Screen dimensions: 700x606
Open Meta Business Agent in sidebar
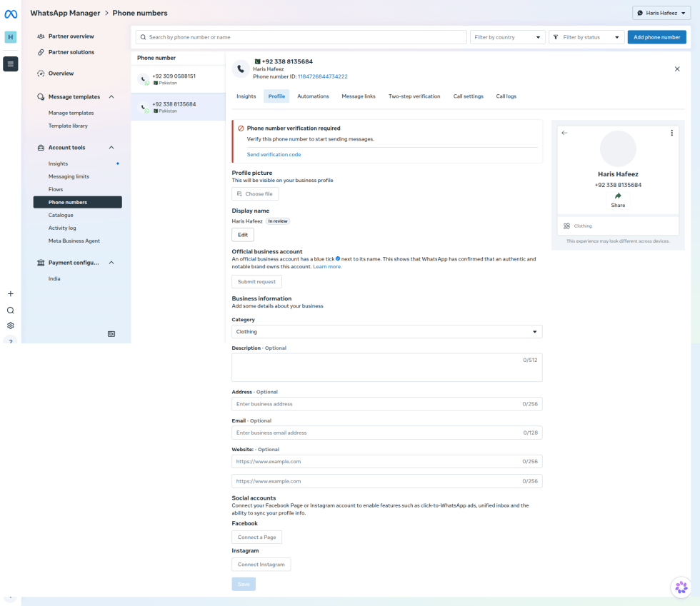tap(74, 241)
